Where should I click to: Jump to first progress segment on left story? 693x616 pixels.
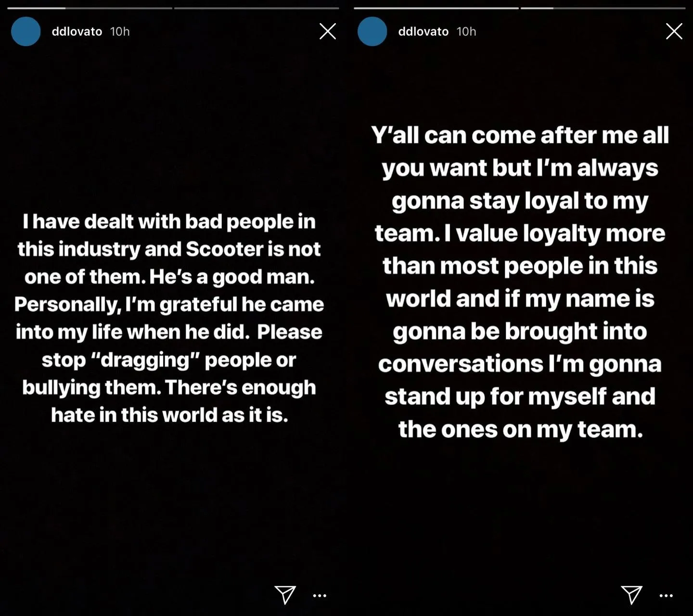coord(90,8)
